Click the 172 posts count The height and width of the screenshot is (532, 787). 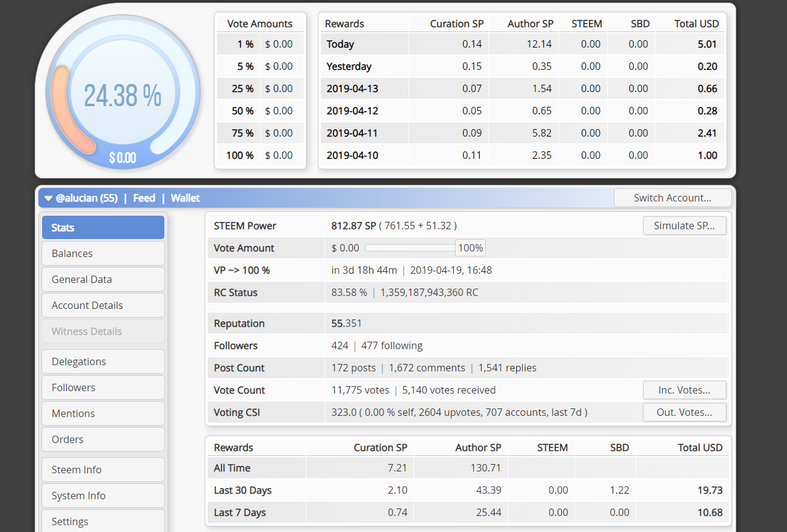pos(354,368)
